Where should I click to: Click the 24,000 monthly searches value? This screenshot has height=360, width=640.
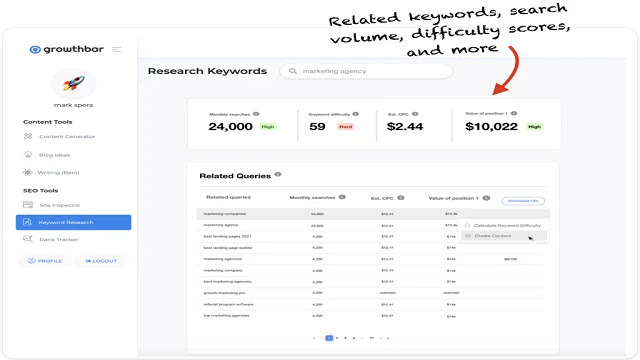230,127
